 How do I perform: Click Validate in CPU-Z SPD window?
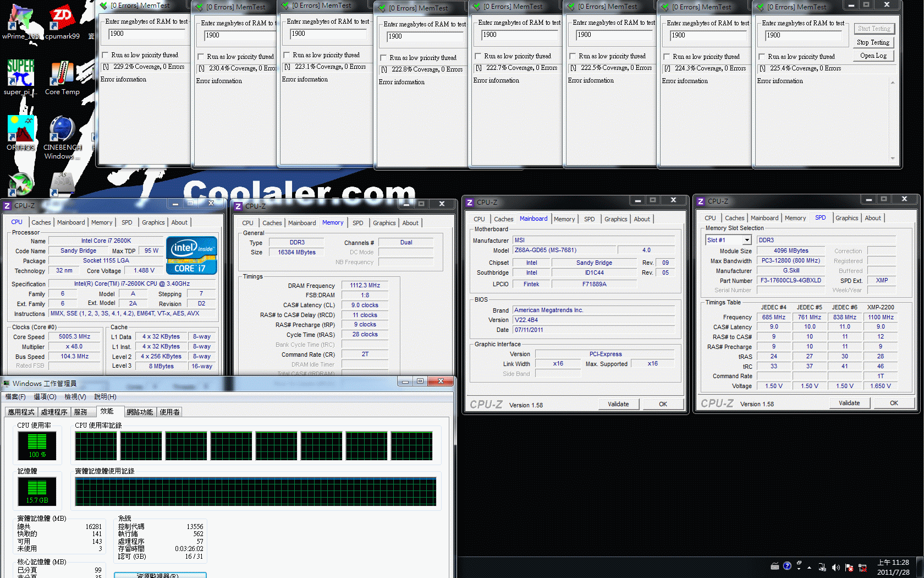click(850, 403)
